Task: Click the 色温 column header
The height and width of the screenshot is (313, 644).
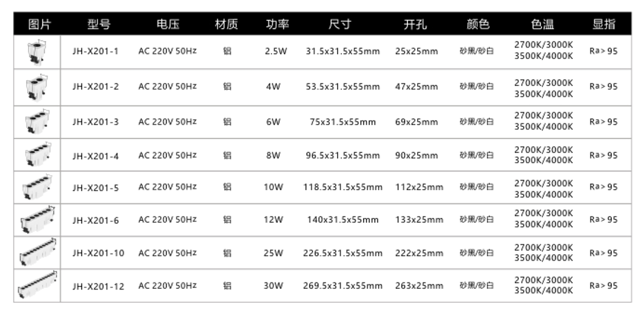Action: [x=542, y=24]
